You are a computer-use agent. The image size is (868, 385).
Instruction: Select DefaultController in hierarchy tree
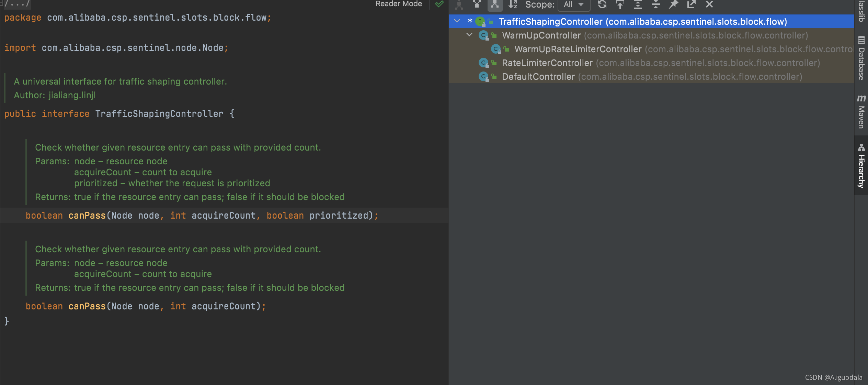point(538,77)
